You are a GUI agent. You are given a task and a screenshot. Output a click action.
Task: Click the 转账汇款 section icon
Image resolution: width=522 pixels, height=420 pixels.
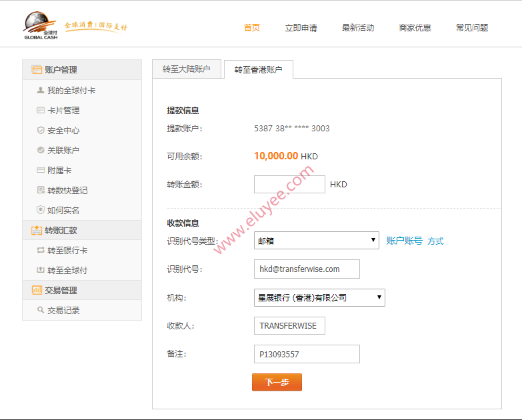[x=37, y=230]
